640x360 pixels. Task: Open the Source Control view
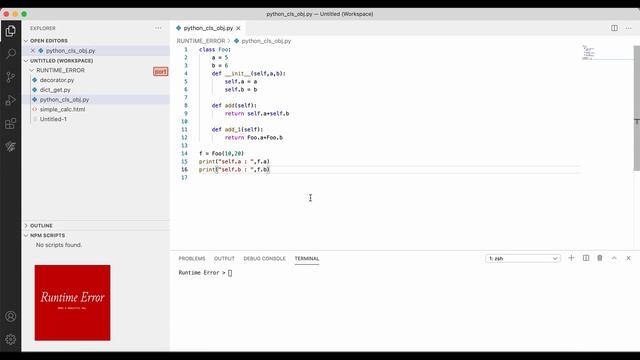click(11, 77)
